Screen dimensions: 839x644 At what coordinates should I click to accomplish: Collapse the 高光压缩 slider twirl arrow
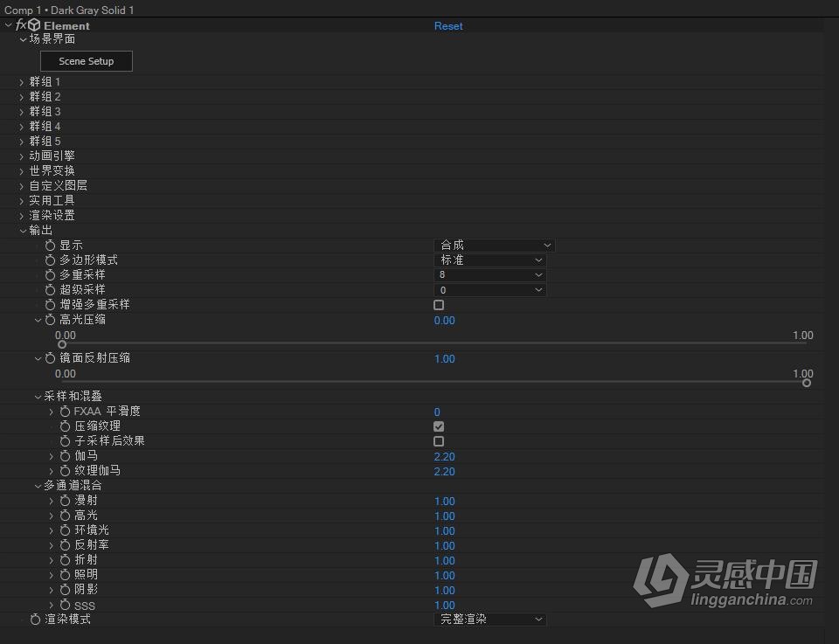[38, 321]
